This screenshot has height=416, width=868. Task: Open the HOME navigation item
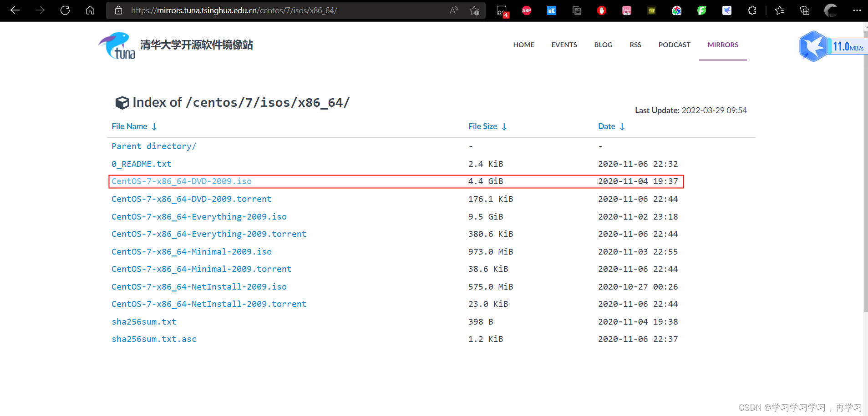(523, 45)
